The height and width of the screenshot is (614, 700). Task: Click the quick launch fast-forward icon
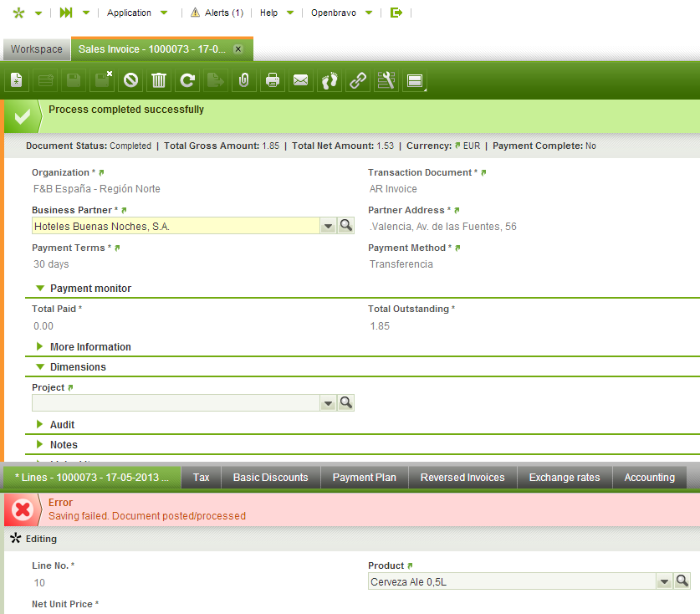click(x=66, y=13)
